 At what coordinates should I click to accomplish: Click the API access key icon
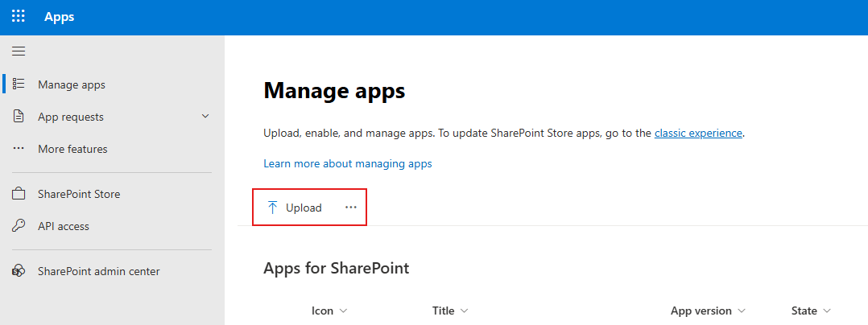coord(19,226)
